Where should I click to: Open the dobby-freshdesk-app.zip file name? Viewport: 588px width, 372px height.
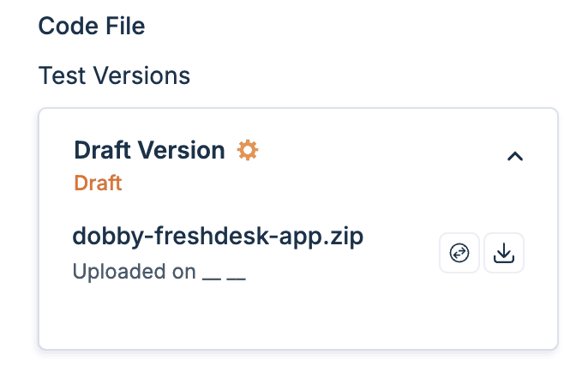click(219, 236)
